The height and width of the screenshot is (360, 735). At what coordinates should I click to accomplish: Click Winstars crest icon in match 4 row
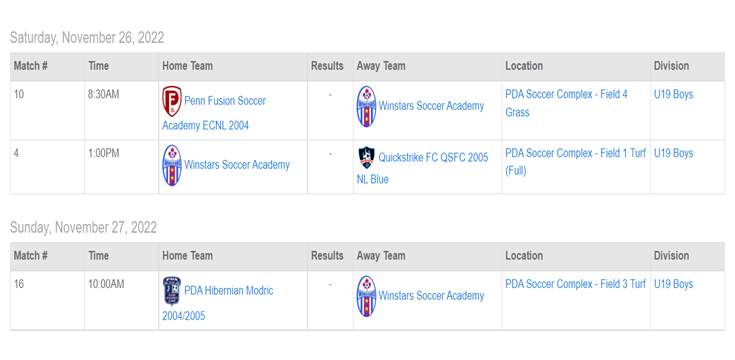tap(172, 165)
